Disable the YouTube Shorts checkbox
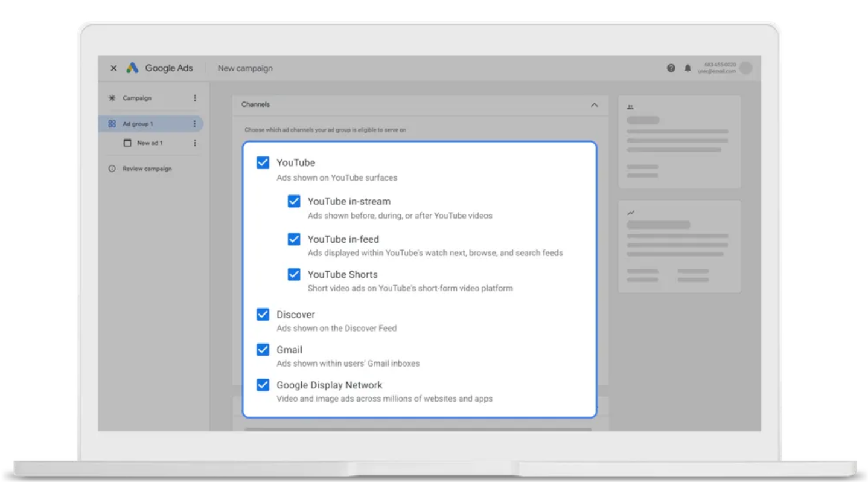The image size is (868, 482). [294, 275]
